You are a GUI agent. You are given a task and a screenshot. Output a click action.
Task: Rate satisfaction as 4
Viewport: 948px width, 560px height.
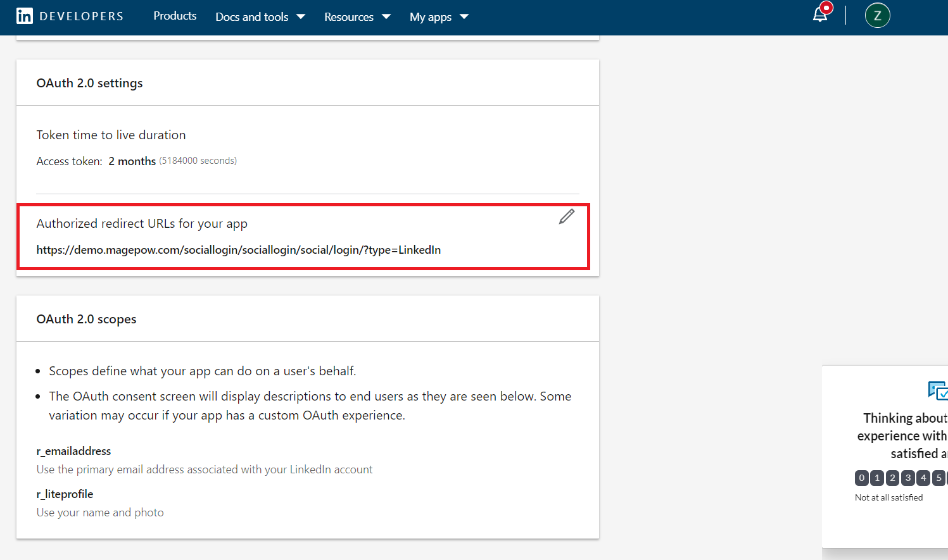tap(923, 478)
